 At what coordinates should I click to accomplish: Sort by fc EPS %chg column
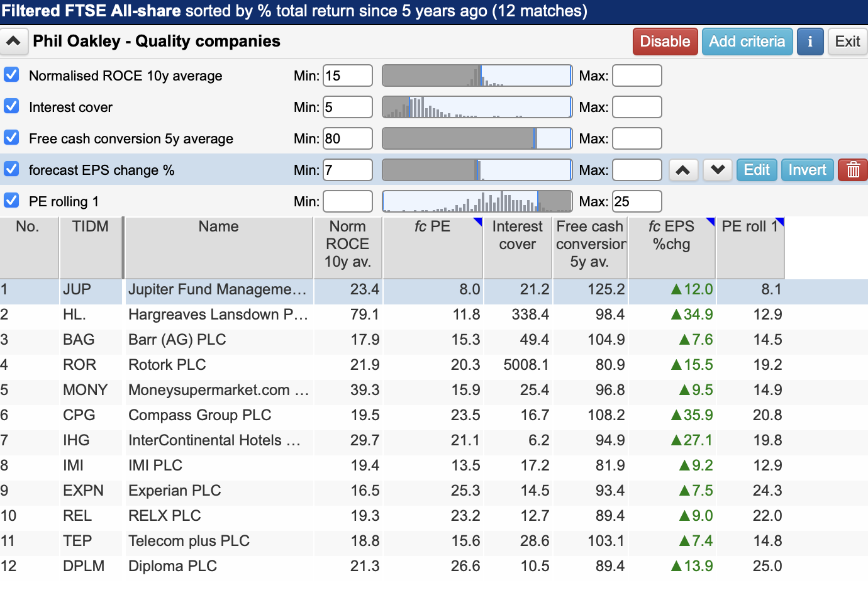pos(672,247)
